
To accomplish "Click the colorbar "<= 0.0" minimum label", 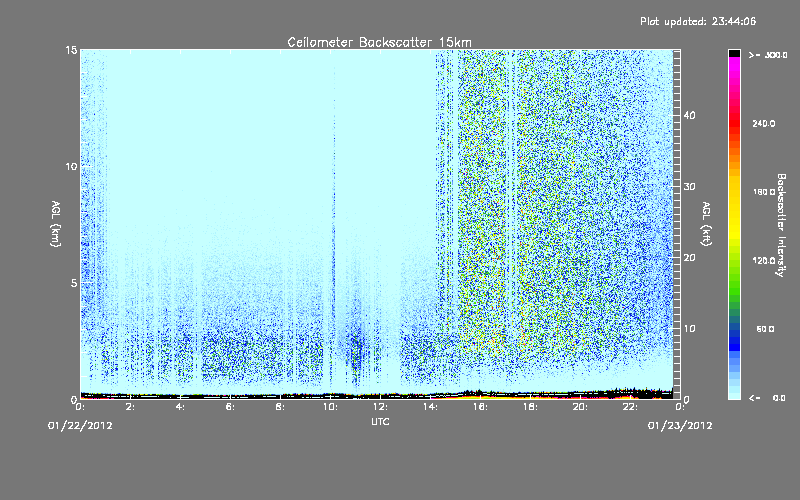I will [x=767, y=398].
